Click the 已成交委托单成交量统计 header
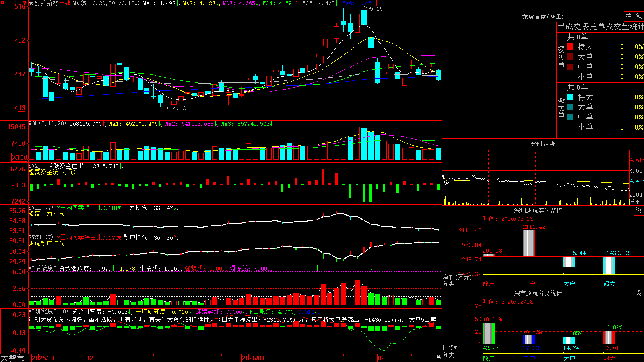 [x=601, y=27]
